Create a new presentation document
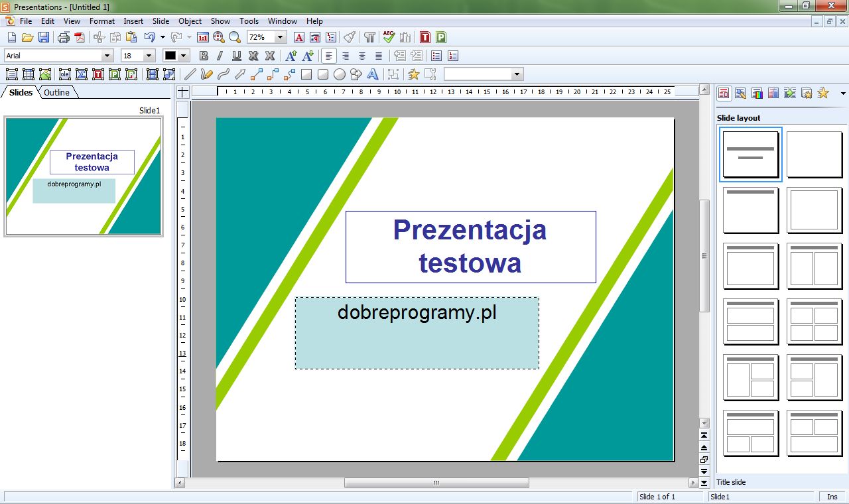This screenshot has height=504, width=849. (x=11, y=37)
